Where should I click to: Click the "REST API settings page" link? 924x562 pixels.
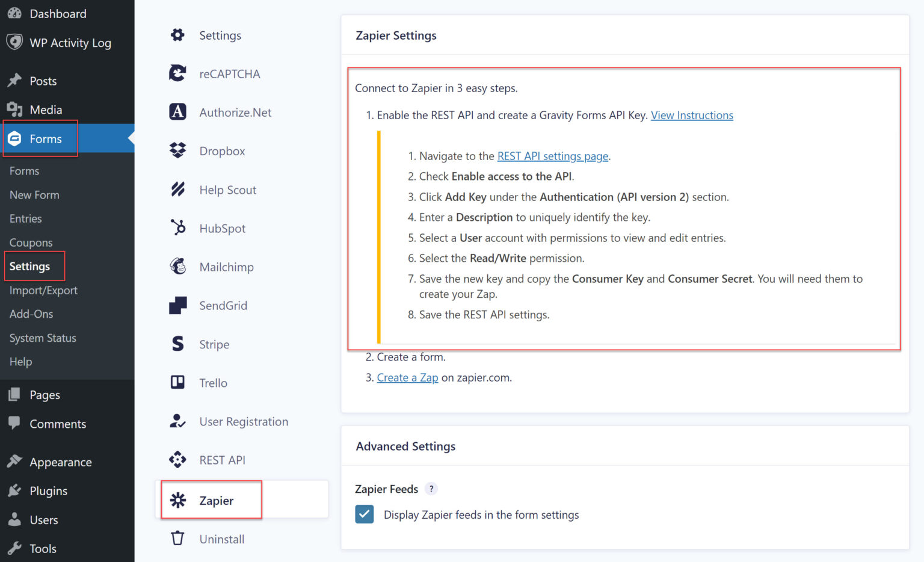pyautogui.click(x=552, y=156)
